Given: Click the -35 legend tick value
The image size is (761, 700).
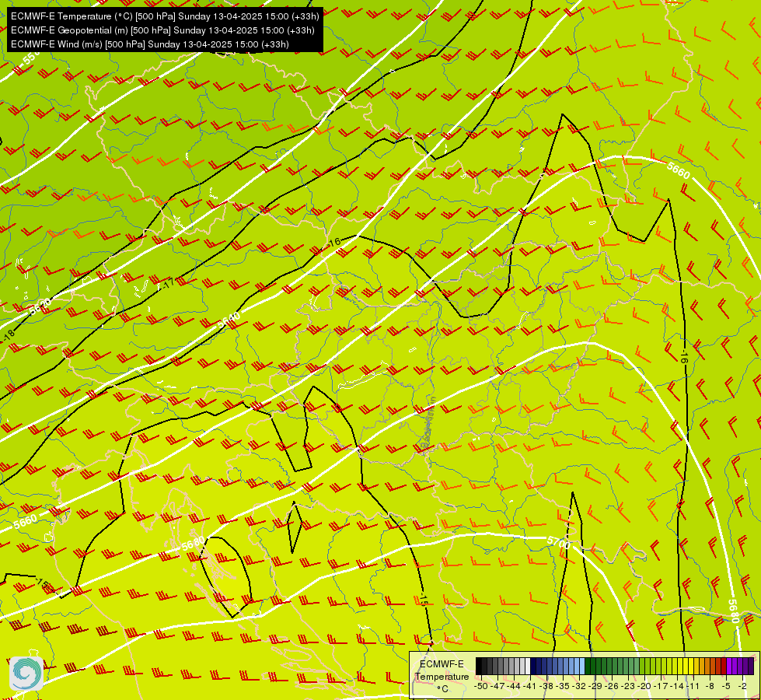Looking at the screenshot, I should click(x=564, y=686).
